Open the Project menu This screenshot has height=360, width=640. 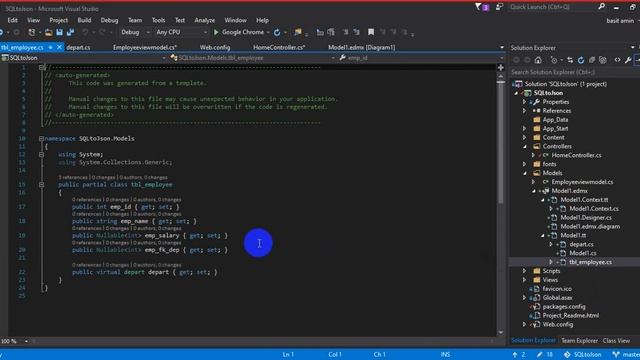pos(58,20)
